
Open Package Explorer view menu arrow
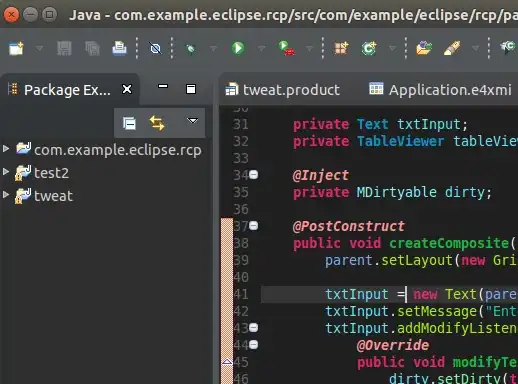click(x=192, y=120)
